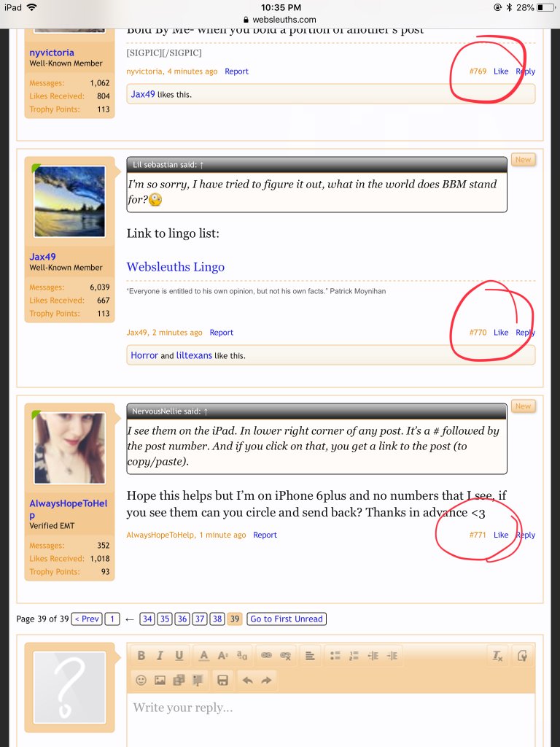Go to page 38
The image size is (560, 747).
point(217,619)
